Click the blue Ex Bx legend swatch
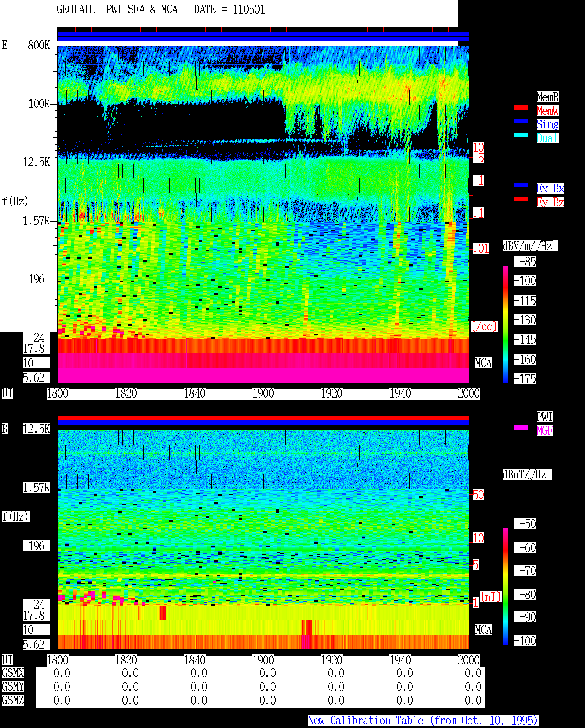Image resolution: width=585 pixels, height=728 pixels. click(521, 185)
